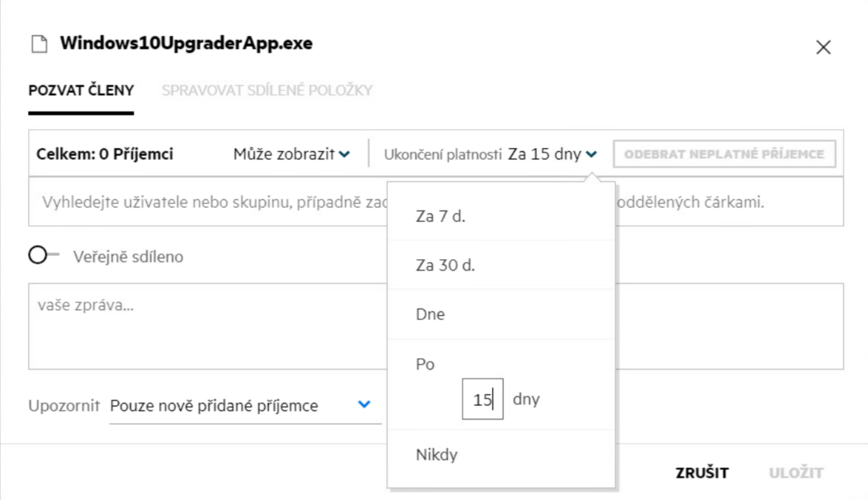Click ODEBRAT NEPLATNÉ PŘÍJEMCE button
This screenshot has height=500, width=868.
pos(724,154)
